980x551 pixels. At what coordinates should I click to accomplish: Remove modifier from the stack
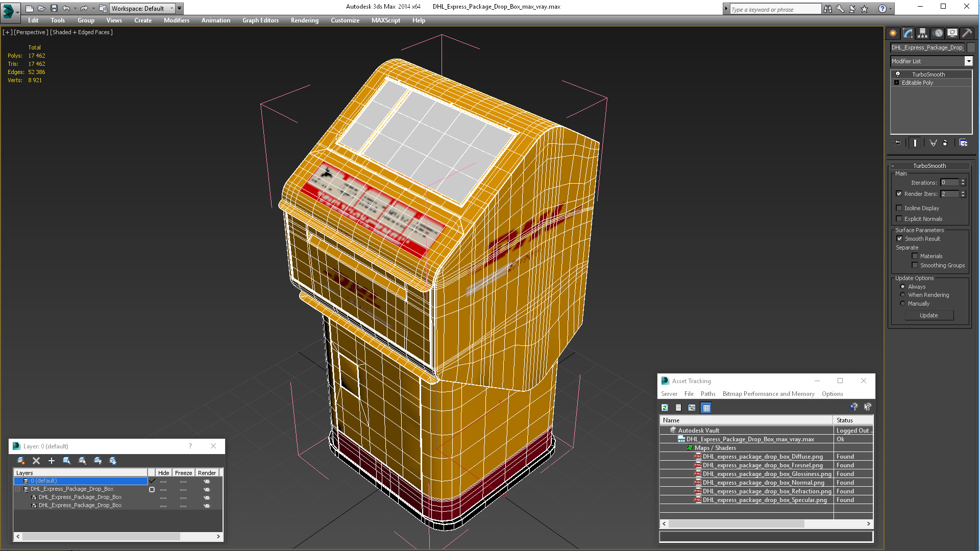(x=945, y=143)
